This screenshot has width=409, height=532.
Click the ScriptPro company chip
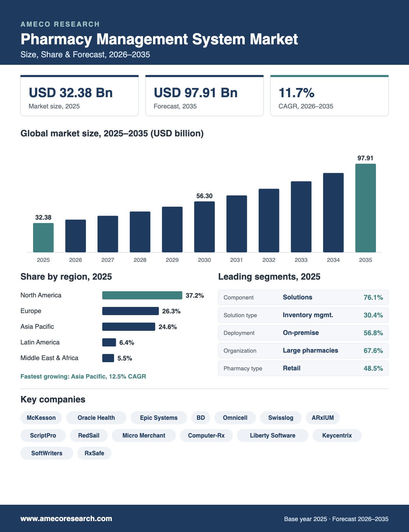coord(43,435)
